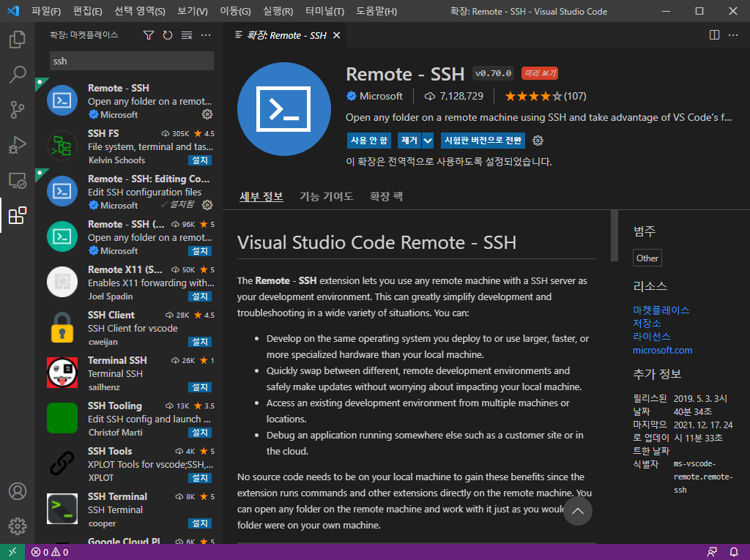Viewport: 750px width, 560px height.
Task: Open the Source Control view
Action: tap(18, 110)
